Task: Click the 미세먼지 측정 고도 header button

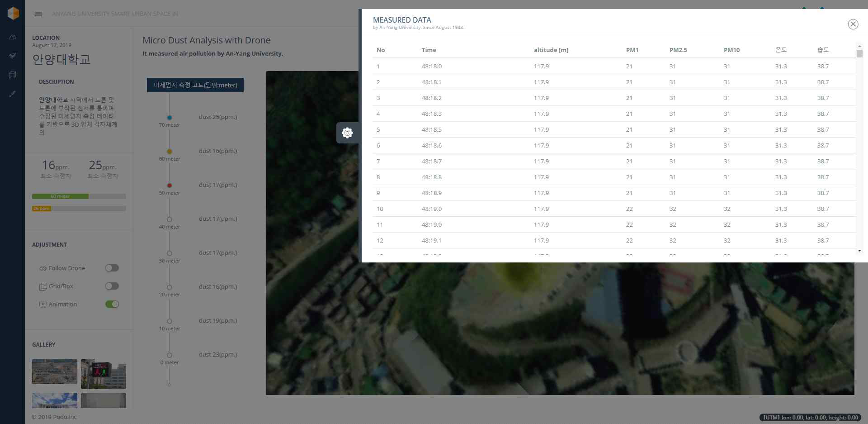Action: click(x=195, y=85)
